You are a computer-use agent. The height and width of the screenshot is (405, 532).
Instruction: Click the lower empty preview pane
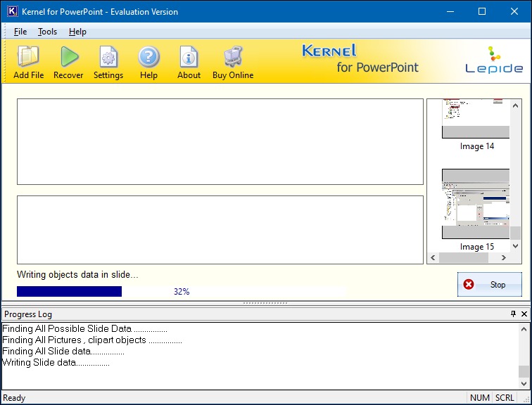[x=220, y=230]
